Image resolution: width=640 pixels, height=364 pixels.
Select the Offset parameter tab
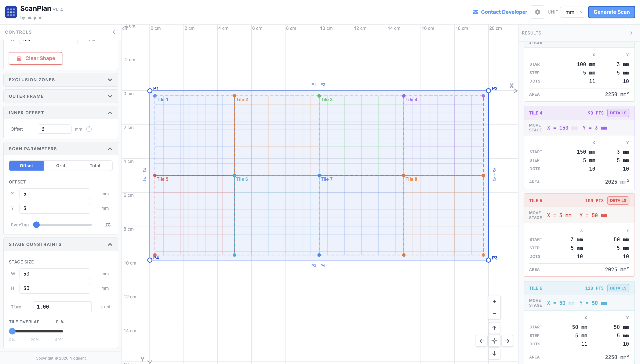(x=26, y=165)
